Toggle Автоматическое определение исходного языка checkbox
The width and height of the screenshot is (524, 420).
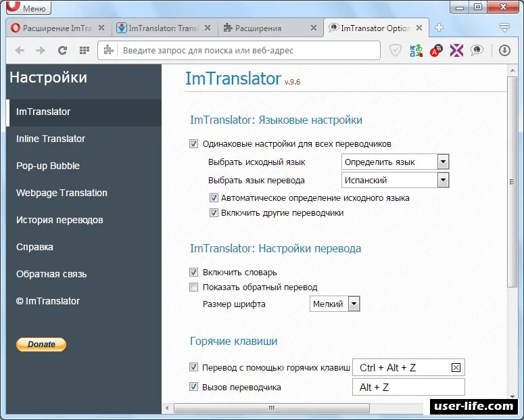point(214,198)
